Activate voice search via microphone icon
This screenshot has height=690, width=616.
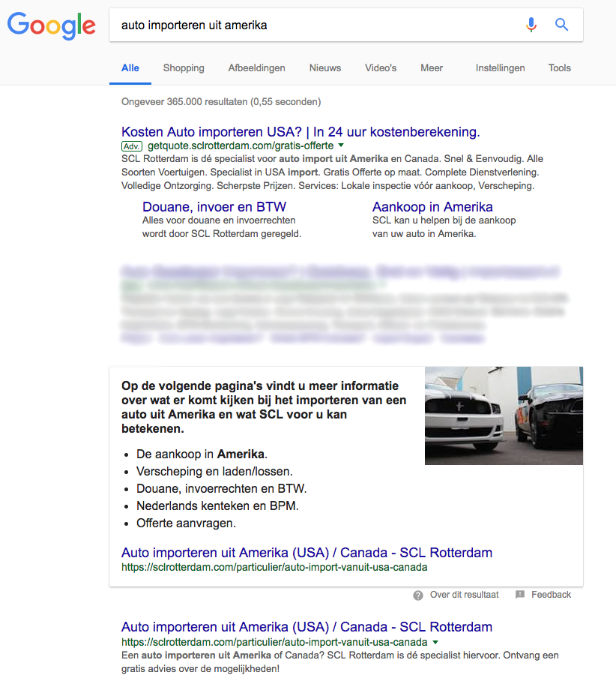(531, 25)
